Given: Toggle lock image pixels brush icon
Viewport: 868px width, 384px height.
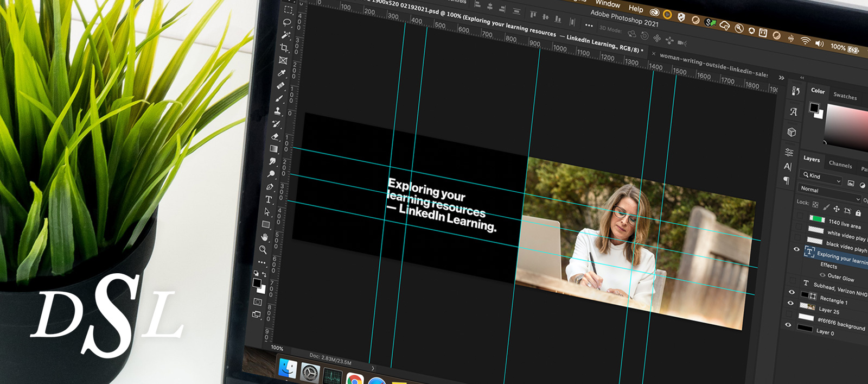Looking at the screenshot, I should coord(826,207).
